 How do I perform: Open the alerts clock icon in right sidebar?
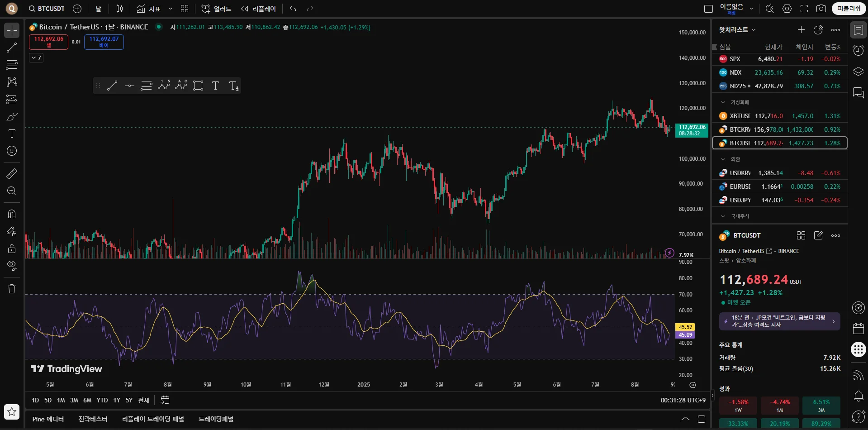[x=858, y=50]
